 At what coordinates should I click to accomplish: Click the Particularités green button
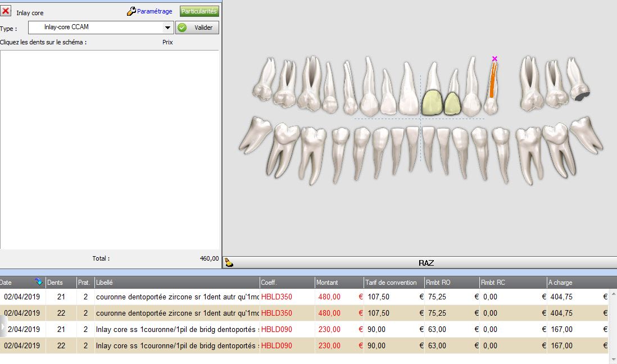(199, 11)
